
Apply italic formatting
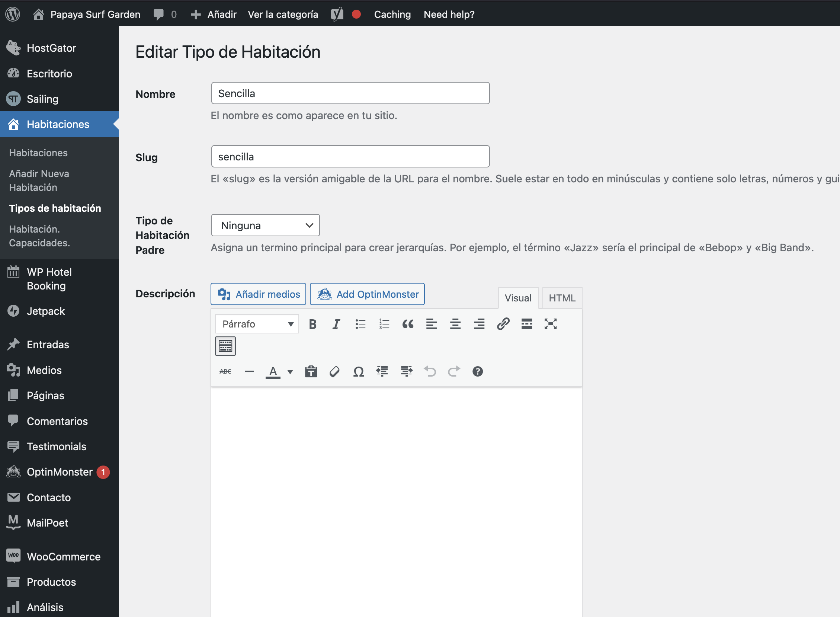click(x=336, y=324)
